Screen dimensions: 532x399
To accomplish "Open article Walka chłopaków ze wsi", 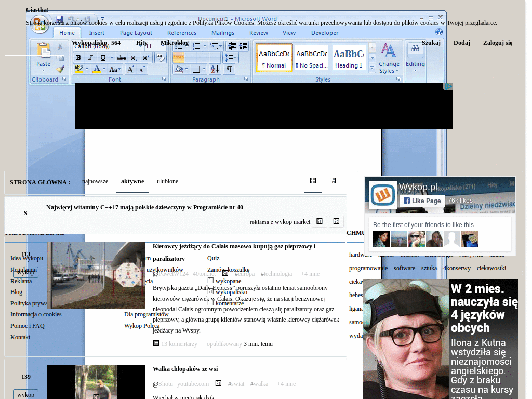I will 185,369.
